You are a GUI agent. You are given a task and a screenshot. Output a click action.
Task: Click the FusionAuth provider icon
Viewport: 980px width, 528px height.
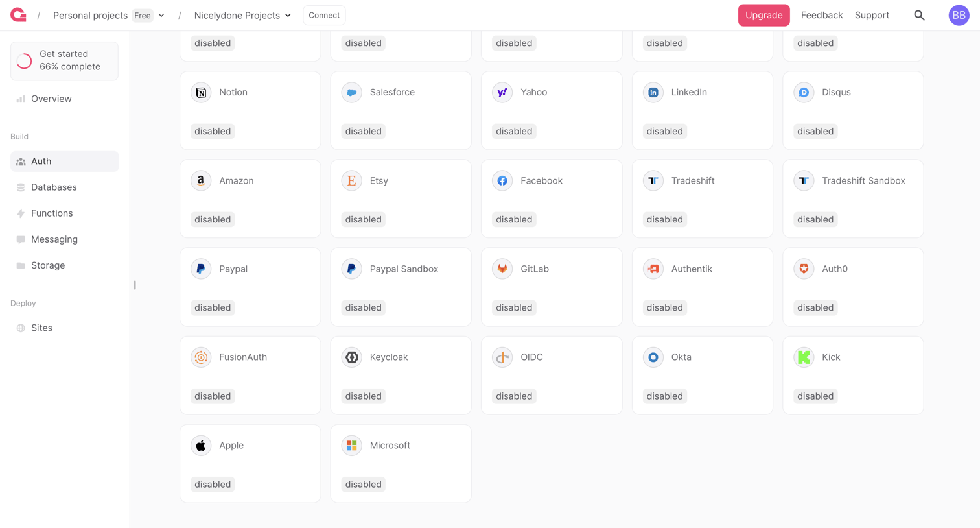(201, 357)
